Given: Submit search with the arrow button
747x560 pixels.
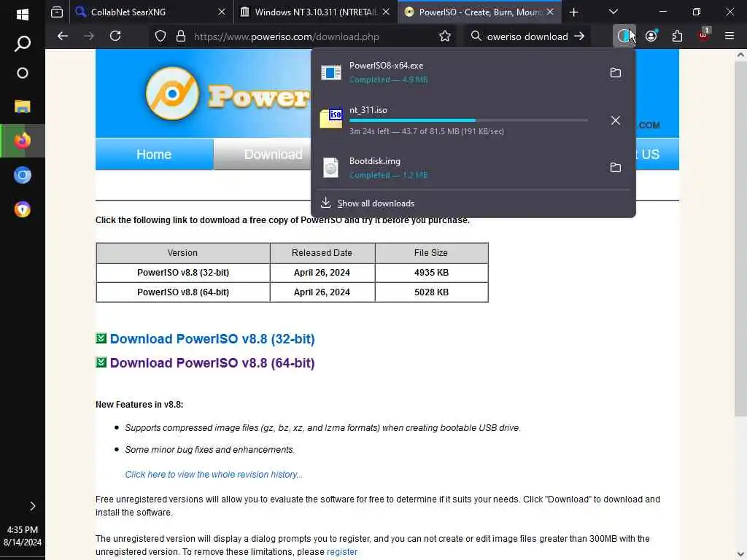Looking at the screenshot, I should (x=578, y=36).
